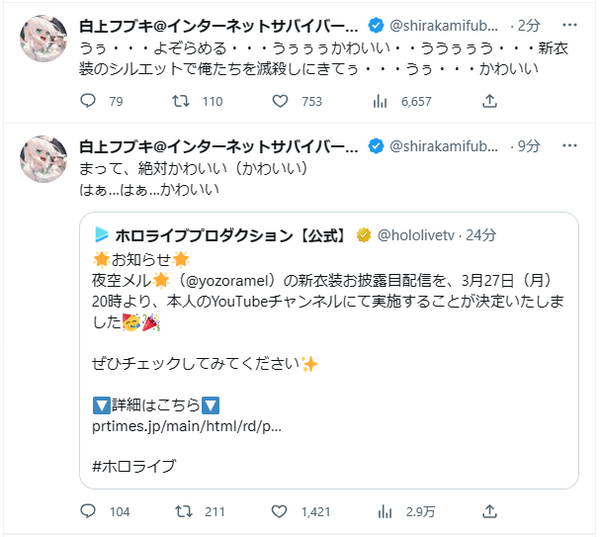
Task: View analytics showing 2.9万 views
Action: pyautogui.click(x=380, y=512)
